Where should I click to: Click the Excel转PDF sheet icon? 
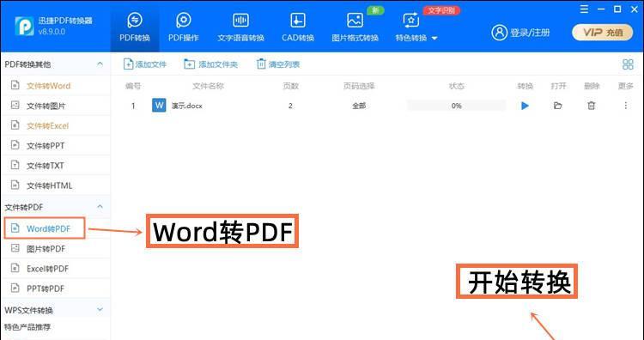(x=15, y=268)
